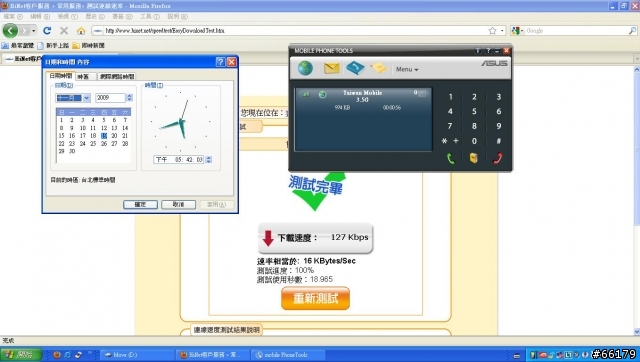Image resolution: width=640 pixels, height=362 pixels.
Task: Switch to the time zone tab
Action: (84, 77)
